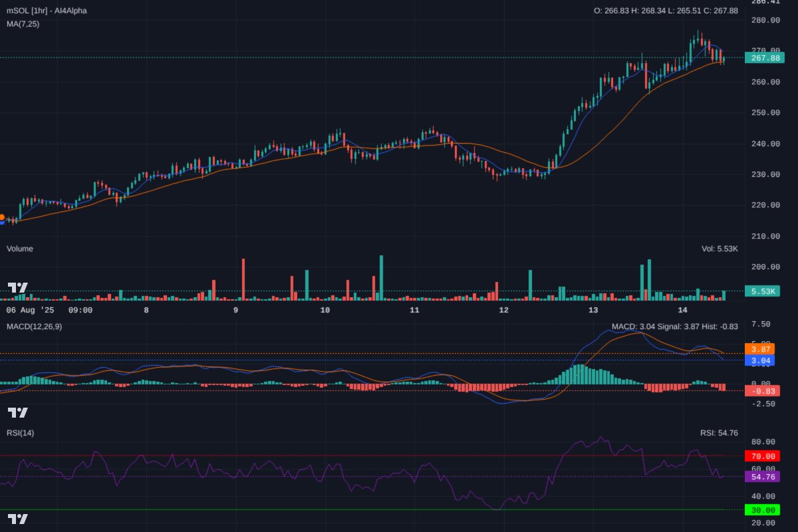
Task: Click the orange marker on the left price edge
Action: (1, 216)
